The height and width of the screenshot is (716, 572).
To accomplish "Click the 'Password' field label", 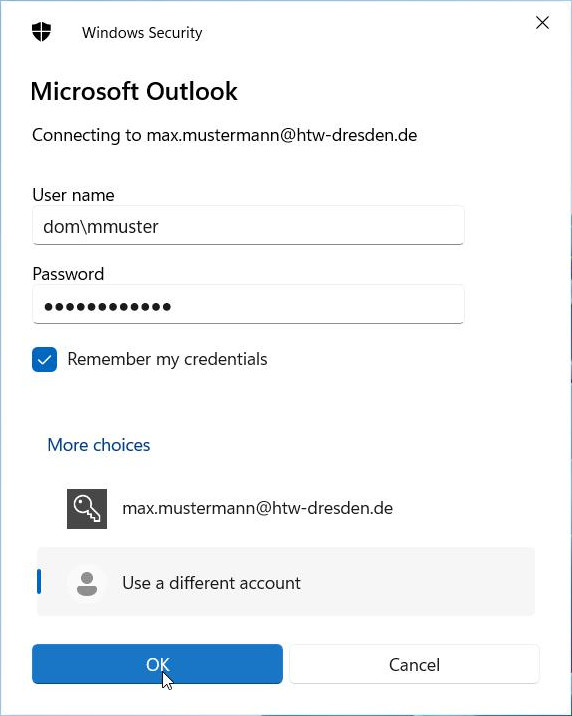I will [68, 274].
